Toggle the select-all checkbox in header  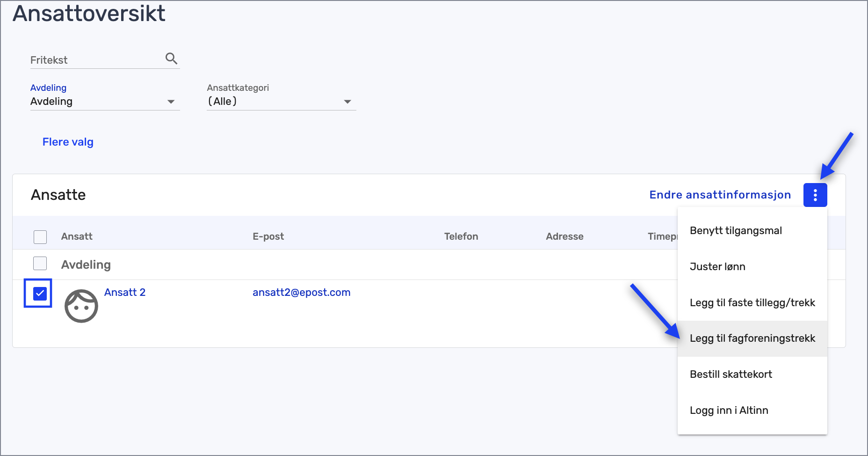click(40, 237)
